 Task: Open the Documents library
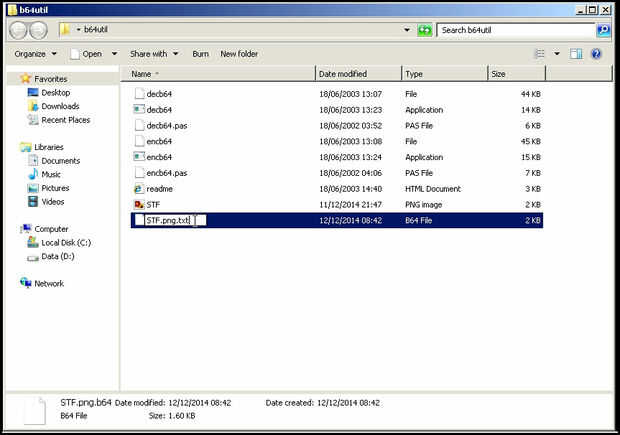pyautogui.click(x=60, y=161)
